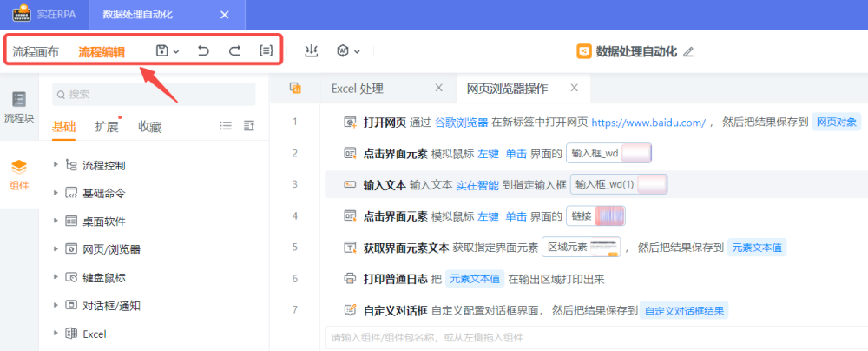Expand the 流程控制 tree node
868x351 pixels.
[56, 165]
